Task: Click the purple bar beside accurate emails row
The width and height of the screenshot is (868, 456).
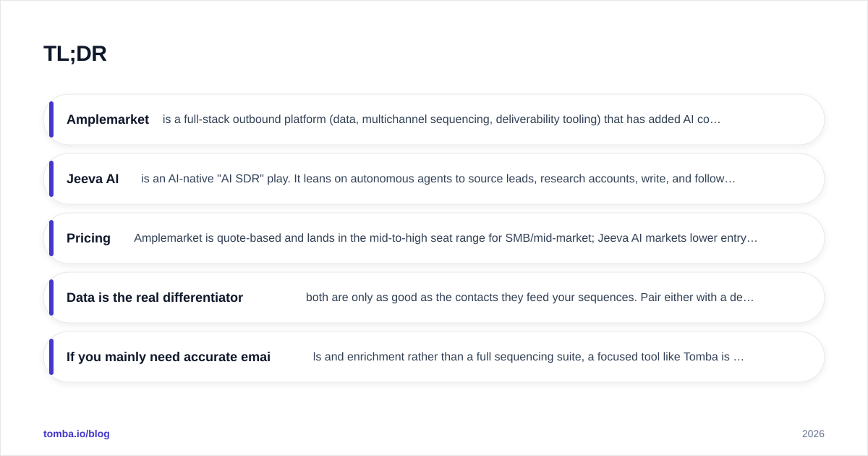Action: tap(51, 357)
